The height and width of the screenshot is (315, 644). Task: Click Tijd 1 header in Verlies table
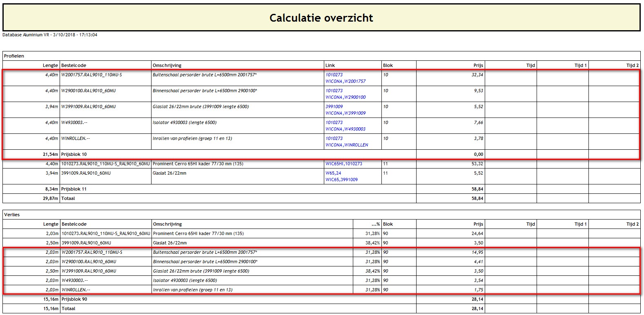(580, 224)
